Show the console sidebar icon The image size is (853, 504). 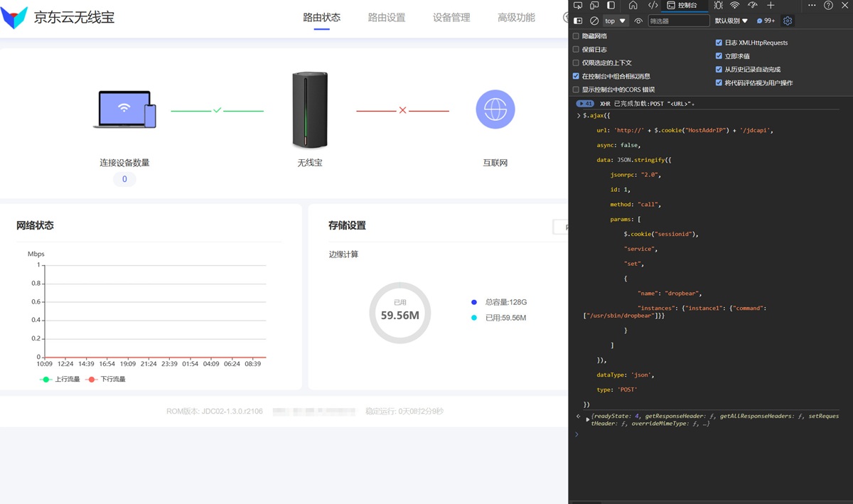click(x=578, y=21)
